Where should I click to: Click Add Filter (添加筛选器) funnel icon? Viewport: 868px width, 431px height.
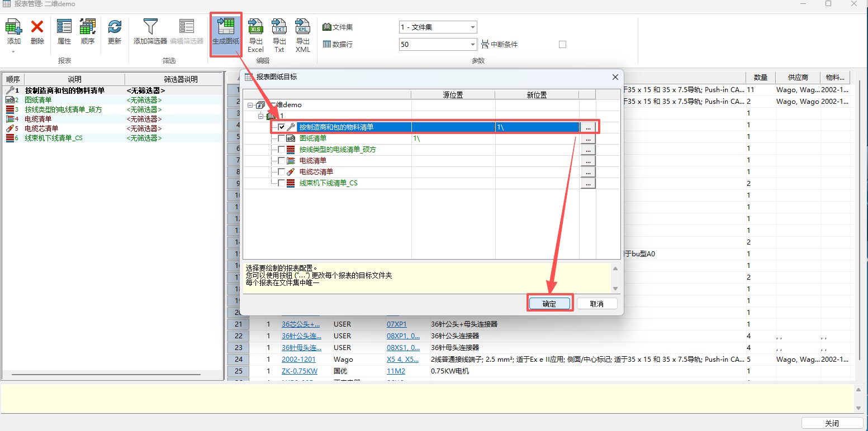(x=150, y=27)
